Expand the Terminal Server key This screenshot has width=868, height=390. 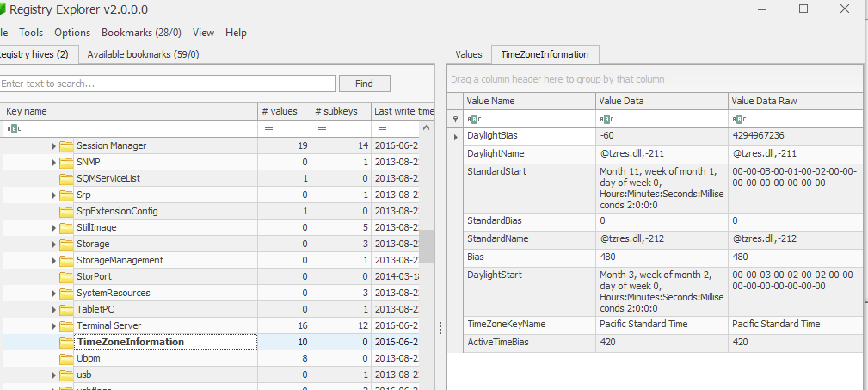(x=54, y=326)
